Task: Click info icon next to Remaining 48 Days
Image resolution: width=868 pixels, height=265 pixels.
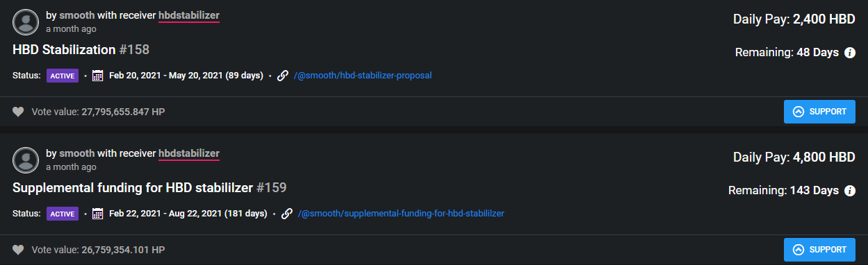Action: click(x=849, y=53)
